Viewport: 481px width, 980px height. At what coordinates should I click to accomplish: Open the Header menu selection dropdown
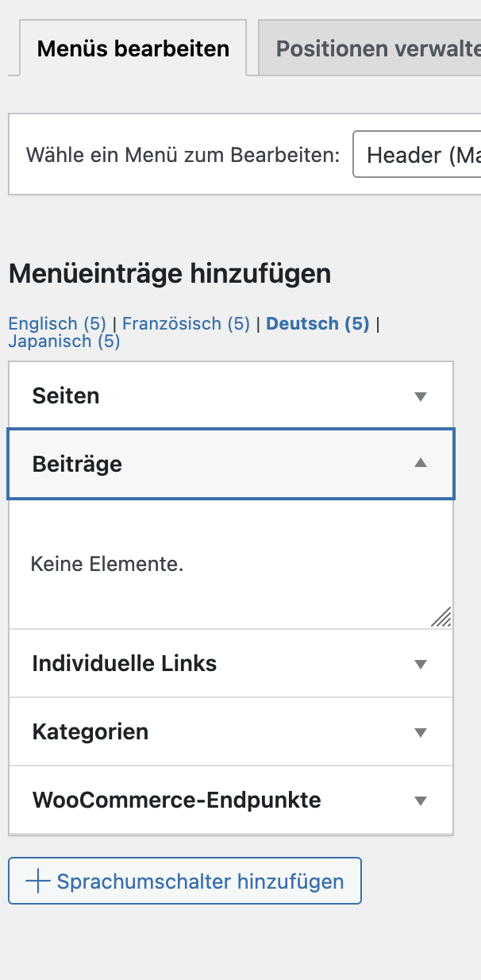pos(417,154)
